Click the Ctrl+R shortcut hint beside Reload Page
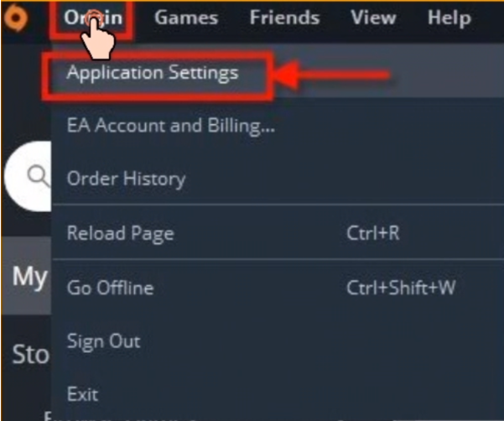This screenshot has height=421, width=504. (373, 232)
